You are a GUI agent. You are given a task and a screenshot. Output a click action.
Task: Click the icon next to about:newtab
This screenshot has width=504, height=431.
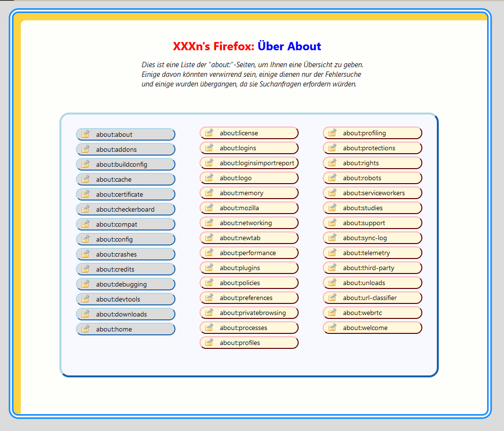(209, 238)
